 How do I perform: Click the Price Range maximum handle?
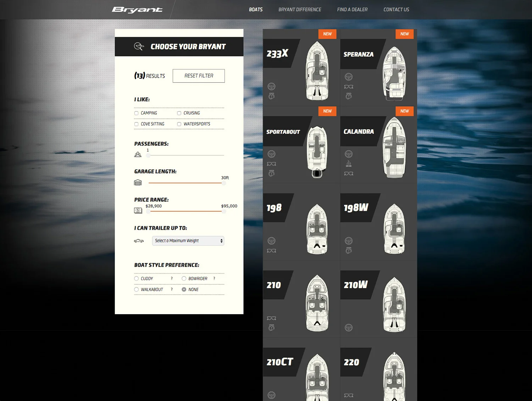point(224,211)
